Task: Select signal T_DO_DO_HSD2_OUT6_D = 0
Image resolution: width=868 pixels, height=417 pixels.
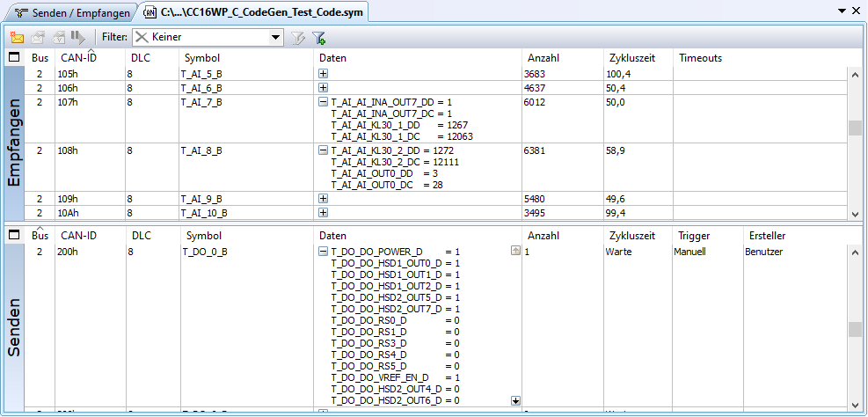Action: (395, 400)
